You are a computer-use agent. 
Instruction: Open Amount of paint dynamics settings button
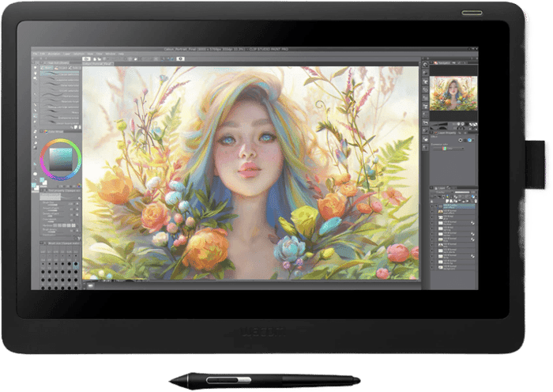(77, 209)
